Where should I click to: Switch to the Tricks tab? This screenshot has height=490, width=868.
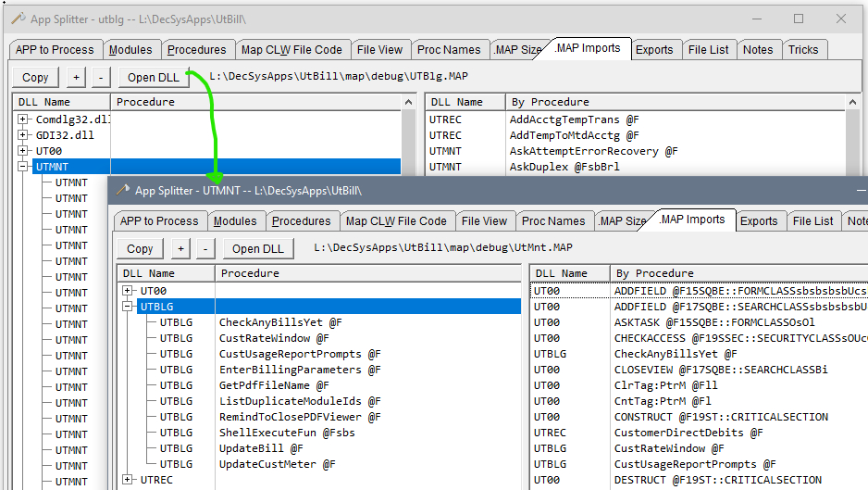(x=802, y=50)
